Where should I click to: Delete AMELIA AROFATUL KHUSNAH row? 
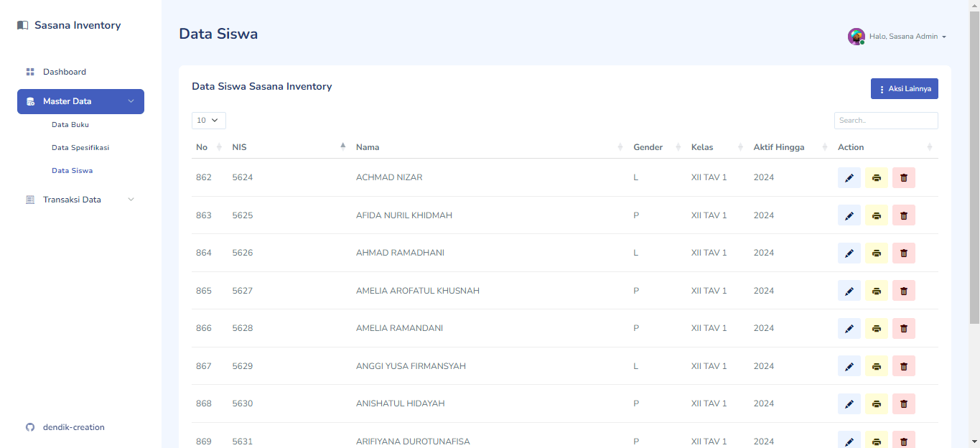(x=904, y=291)
